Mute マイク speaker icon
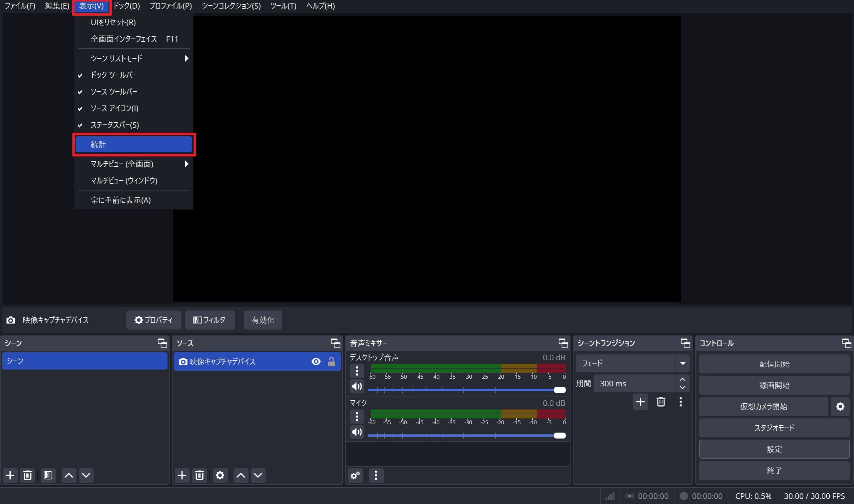This screenshot has width=854, height=504. [357, 432]
